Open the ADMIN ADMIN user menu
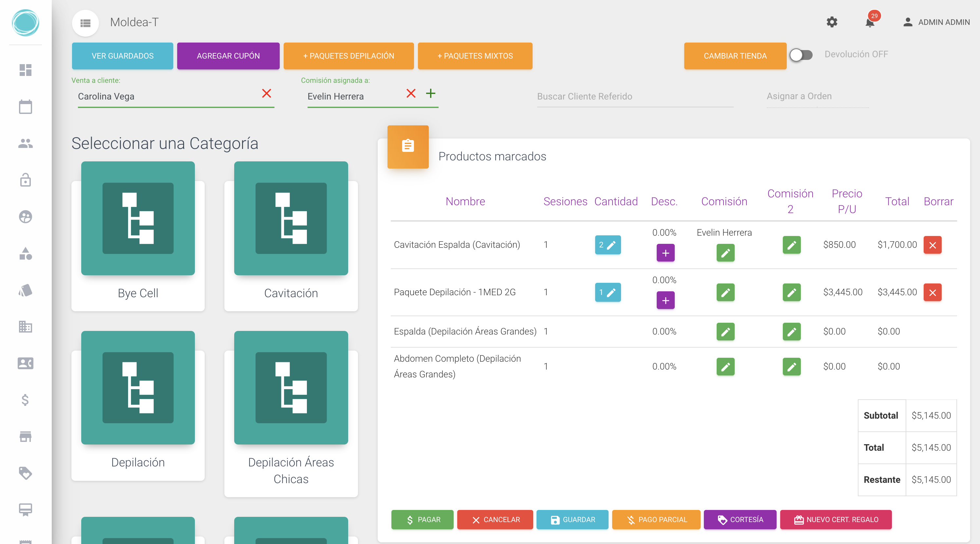980x544 pixels. click(936, 23)
